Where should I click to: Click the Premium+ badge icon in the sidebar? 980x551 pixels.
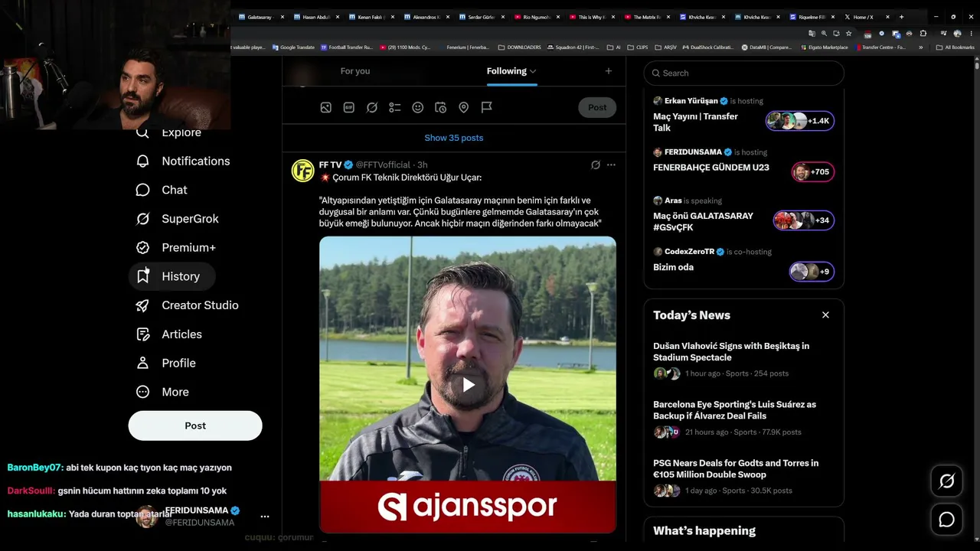click(142, 247)
